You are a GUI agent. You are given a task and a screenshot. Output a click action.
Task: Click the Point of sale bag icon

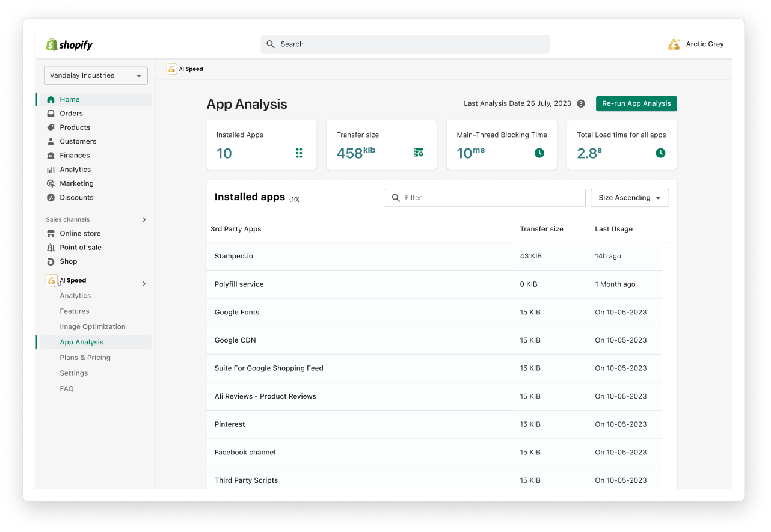pos(51,248)
